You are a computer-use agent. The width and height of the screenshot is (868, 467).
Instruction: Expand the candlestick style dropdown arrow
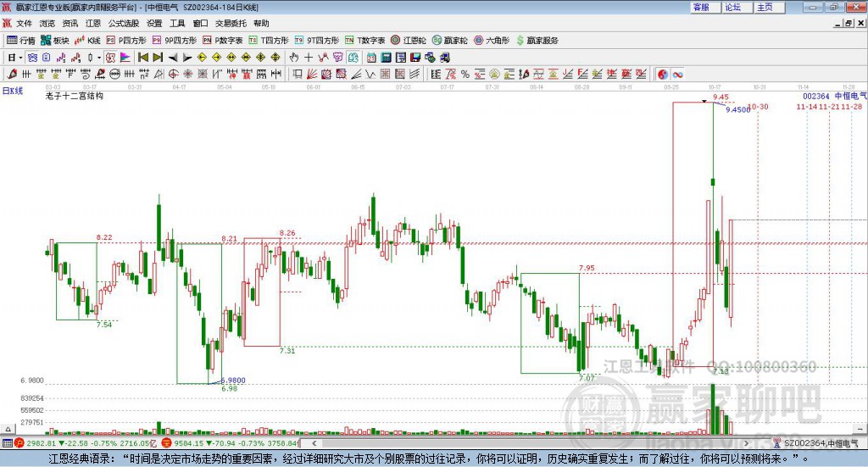(99, 58)
